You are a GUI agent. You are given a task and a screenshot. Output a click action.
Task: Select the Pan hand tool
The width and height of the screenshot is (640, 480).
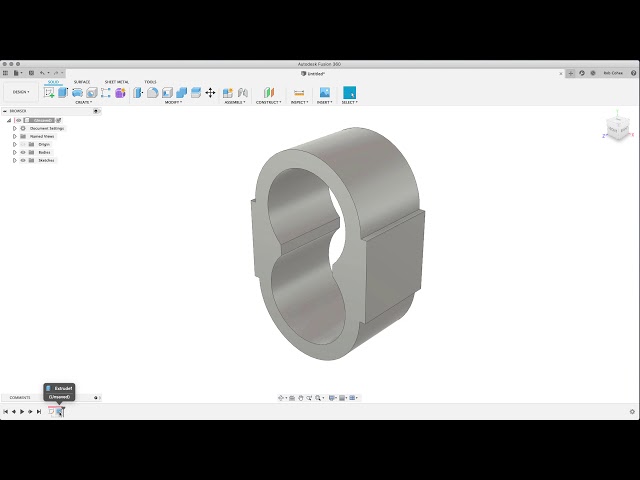[x=301, y=398]
